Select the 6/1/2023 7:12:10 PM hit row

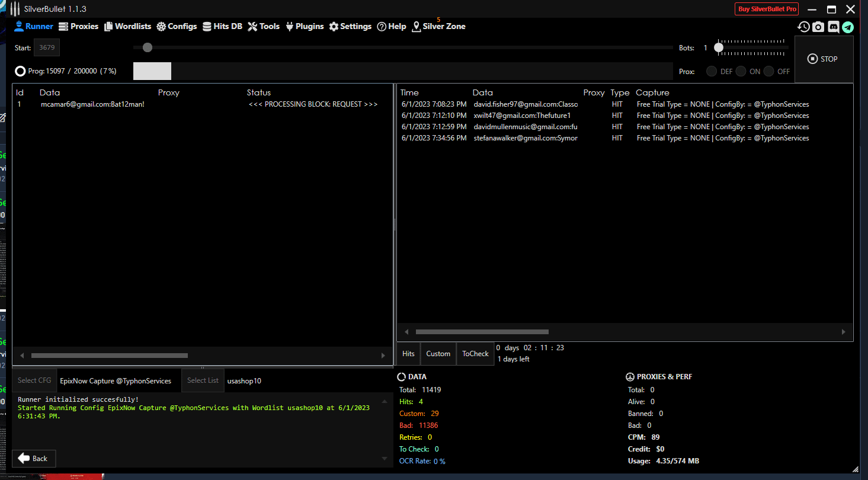point(624,116)
